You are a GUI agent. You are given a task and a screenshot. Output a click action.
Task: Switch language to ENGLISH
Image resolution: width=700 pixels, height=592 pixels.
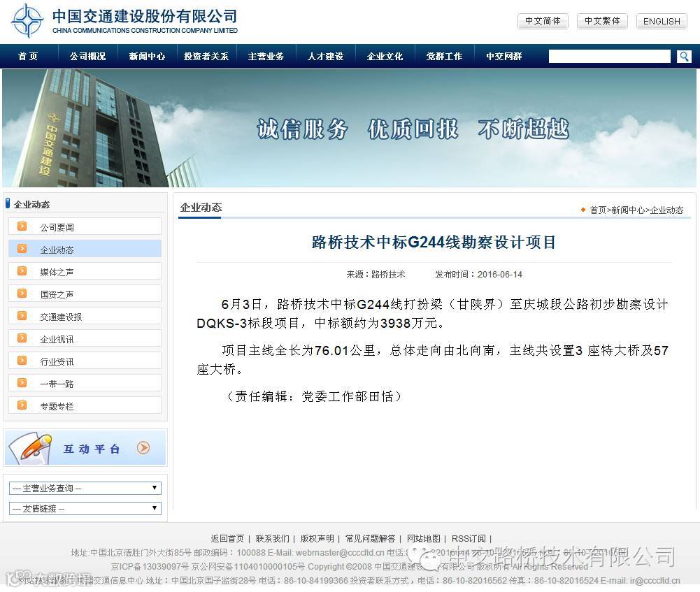click(662, 21)
